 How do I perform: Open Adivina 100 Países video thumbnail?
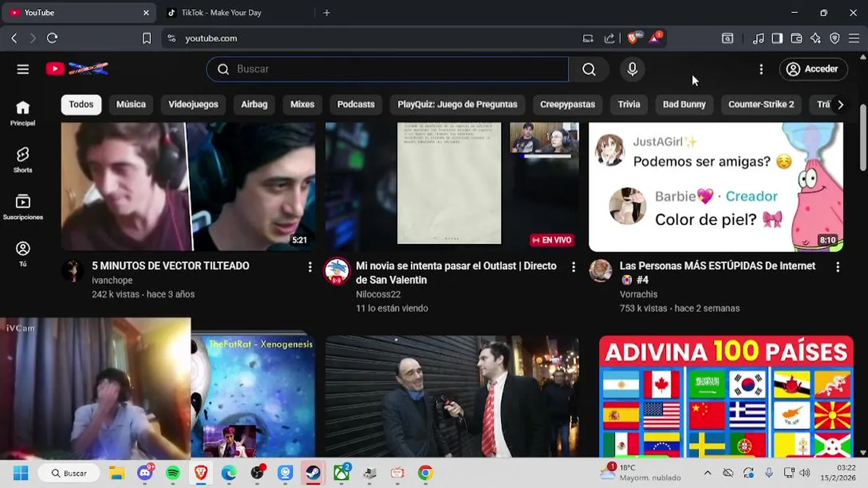725,396
